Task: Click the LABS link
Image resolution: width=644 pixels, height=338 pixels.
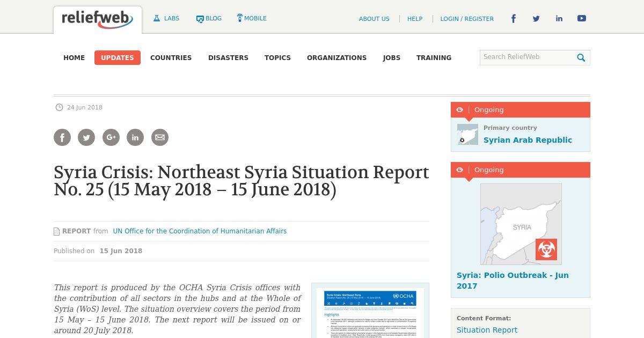Action: coord(172,18)
